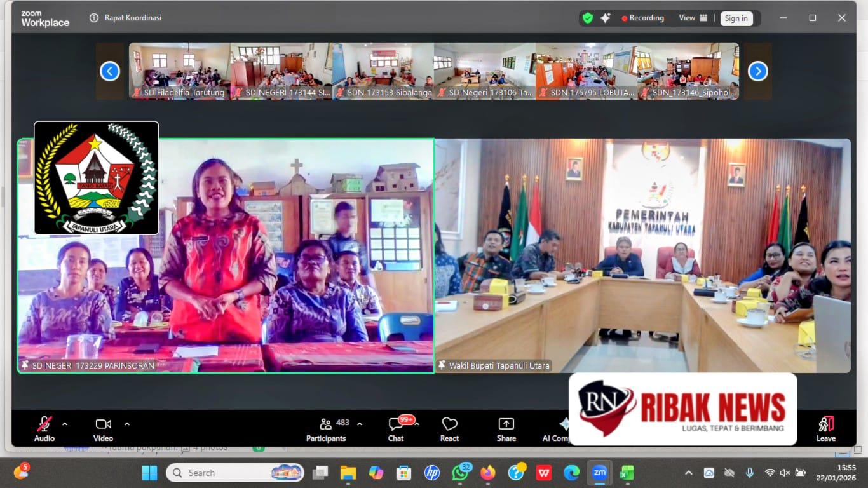Show previous participants with the left arrow
Screen dimensions: 868x488
(110, 71)
